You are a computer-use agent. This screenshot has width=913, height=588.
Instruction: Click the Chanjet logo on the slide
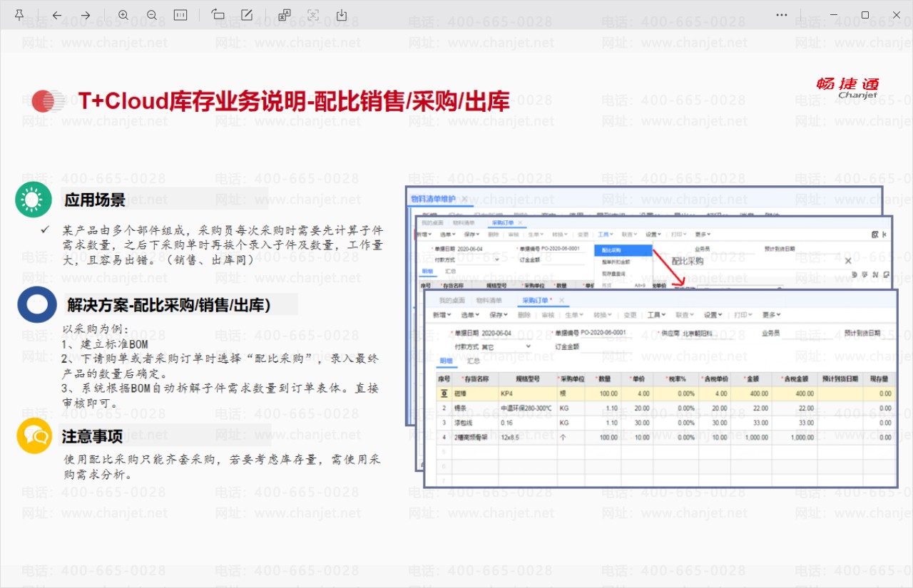click(847, 88)
